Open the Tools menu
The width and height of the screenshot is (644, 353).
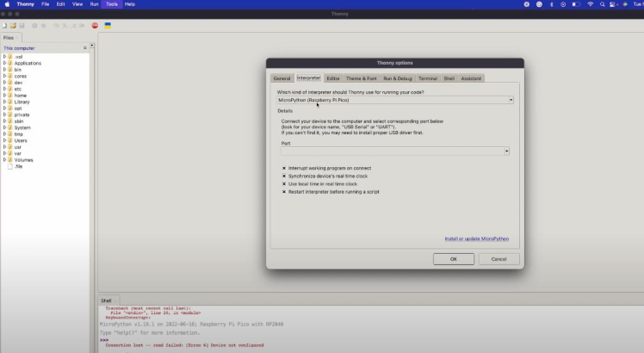[x=112, y=4]
